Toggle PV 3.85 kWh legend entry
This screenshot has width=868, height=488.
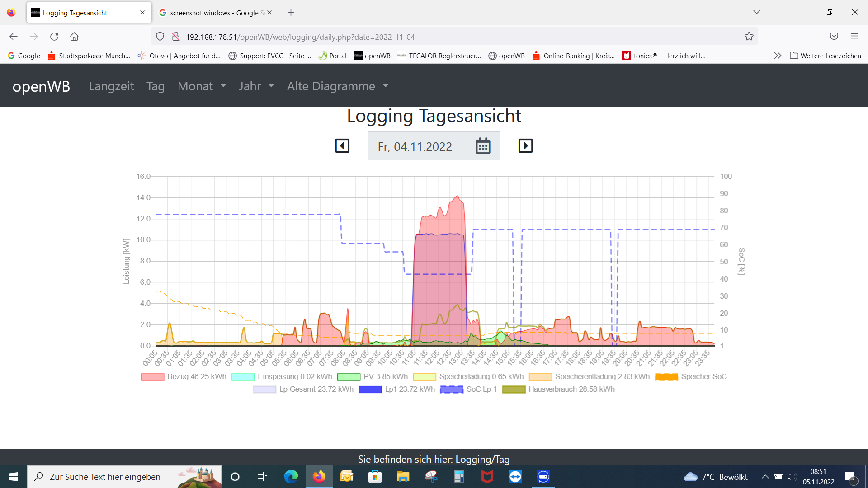click(373, 377)
